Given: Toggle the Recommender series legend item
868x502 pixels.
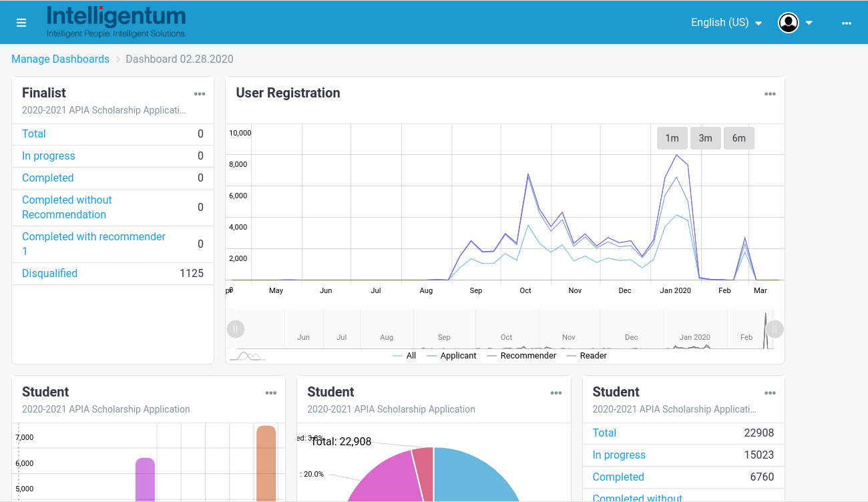Looking at the screenshot, I should [521, 356].
